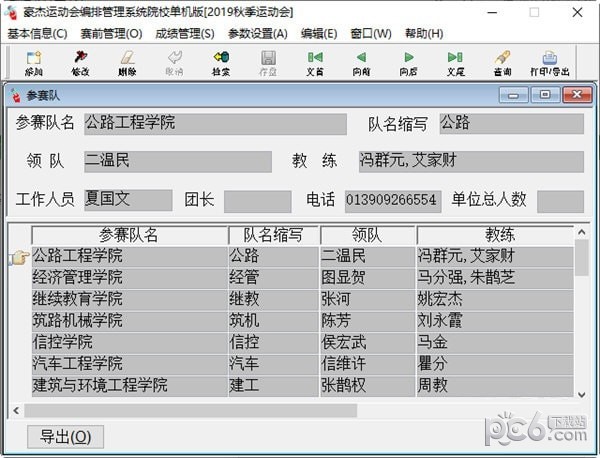Click the Cancel (取消) toolbar icon
Screen dimensions: 600x458
point(174,63)
